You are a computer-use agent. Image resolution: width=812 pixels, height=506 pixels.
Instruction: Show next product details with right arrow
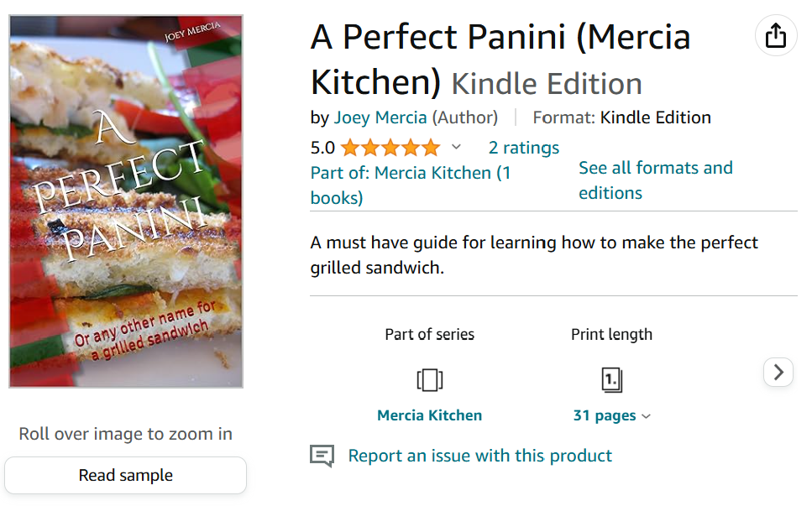(778, 372)
